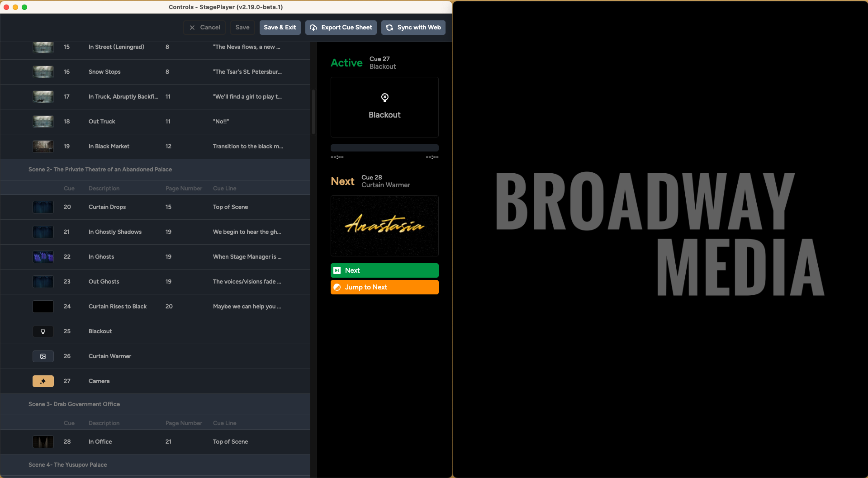Click the Cancel button
The height and width of the screenshot is (478, 868).
[204, 28]
